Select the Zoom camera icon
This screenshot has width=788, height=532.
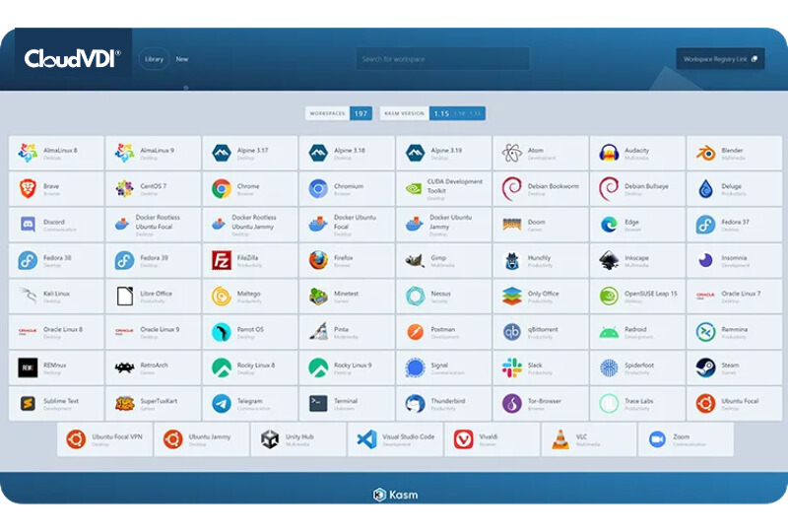pyautogui.click(x=657, y=439)
